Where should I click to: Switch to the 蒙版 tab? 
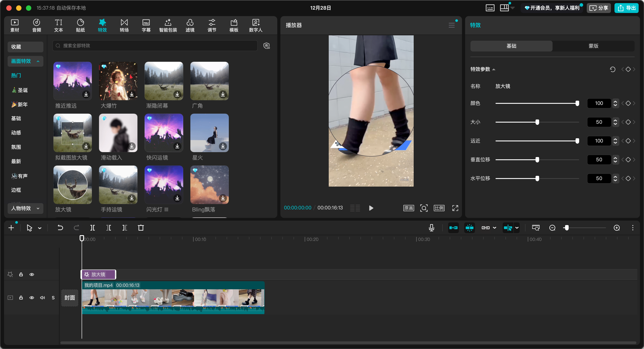click(x=593, y=46)
